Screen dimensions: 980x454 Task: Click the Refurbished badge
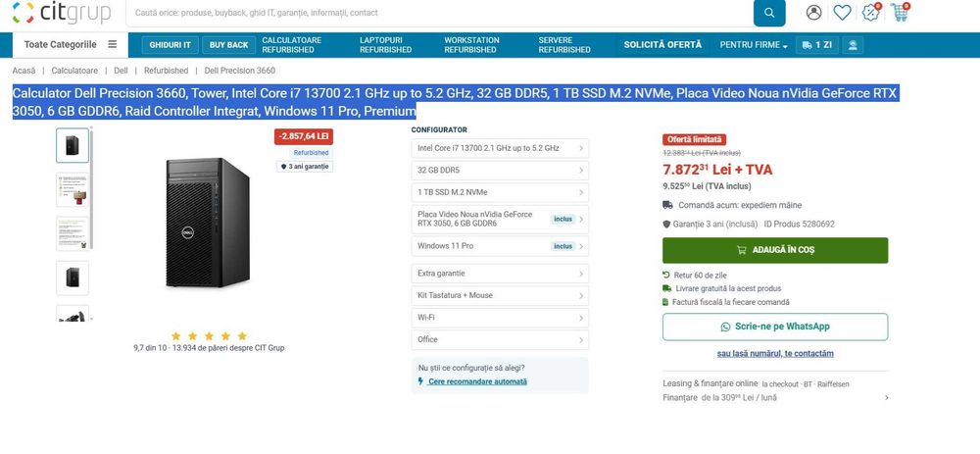[311, 153]
